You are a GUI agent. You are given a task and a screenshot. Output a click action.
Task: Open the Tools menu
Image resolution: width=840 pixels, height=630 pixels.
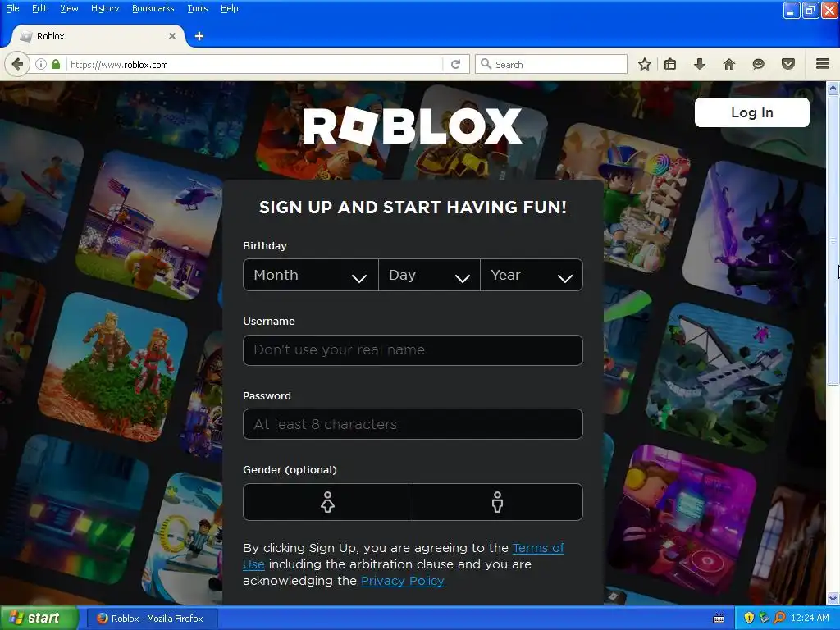197,8
